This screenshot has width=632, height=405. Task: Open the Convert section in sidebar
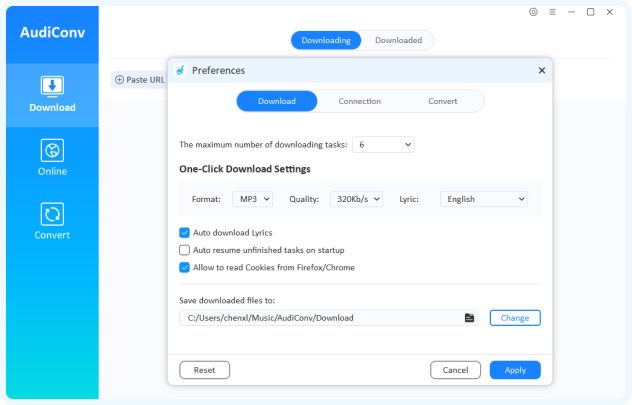(x=52, y=222)
